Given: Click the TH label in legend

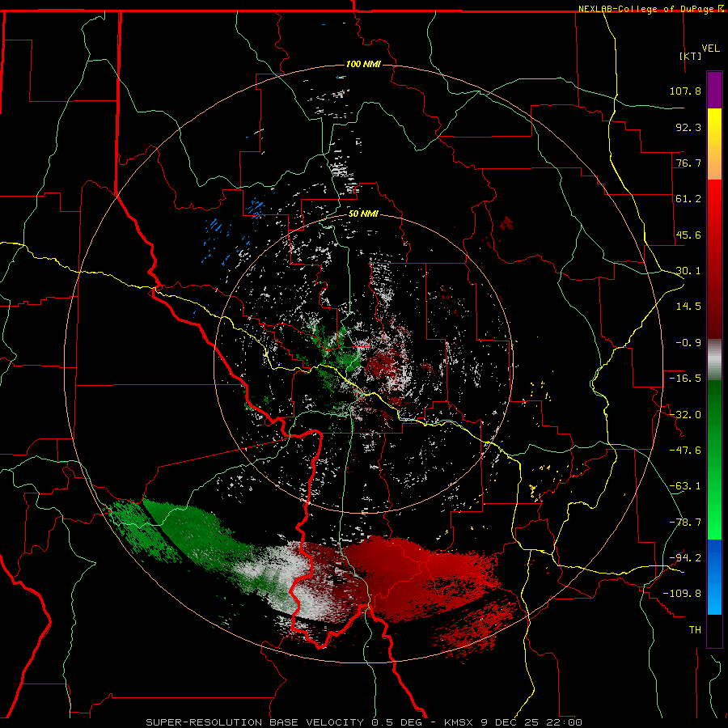Looking at the screenshot, I should (x=695, y=629).
